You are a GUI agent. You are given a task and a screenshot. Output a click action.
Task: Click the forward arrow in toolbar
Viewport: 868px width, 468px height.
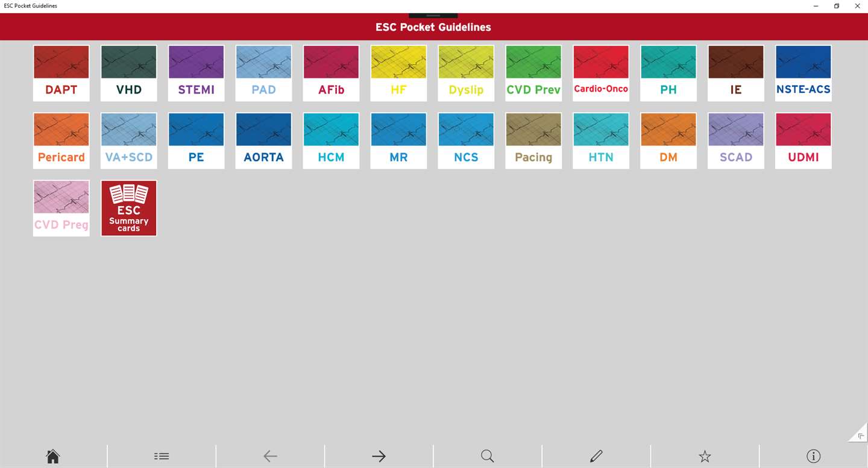(379, 457)
